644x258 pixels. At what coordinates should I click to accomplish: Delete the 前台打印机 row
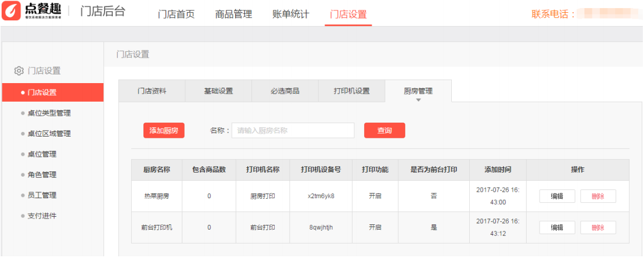(598, 227)
